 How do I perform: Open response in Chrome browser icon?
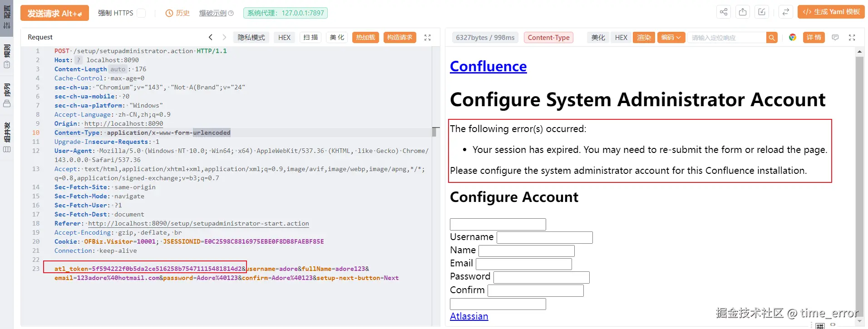pyautogui.click(x=793, y=37)
